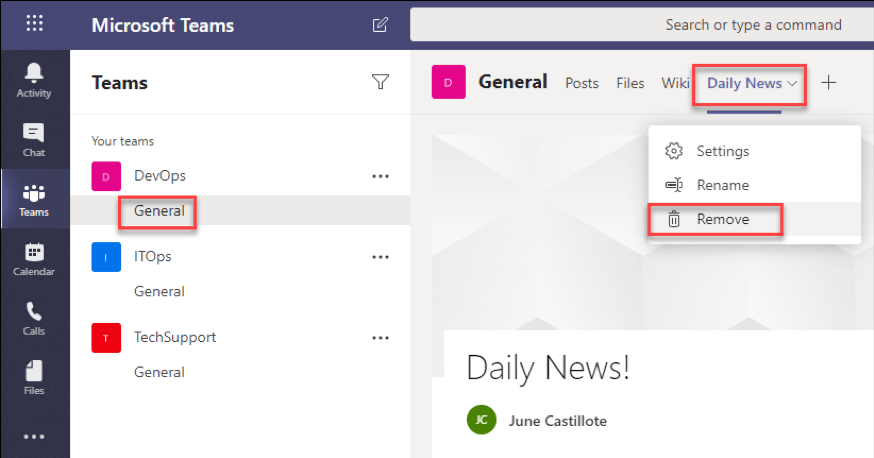Open the Calls section
874x458 pixels.
pyautogui.click(x=34, y=319)
